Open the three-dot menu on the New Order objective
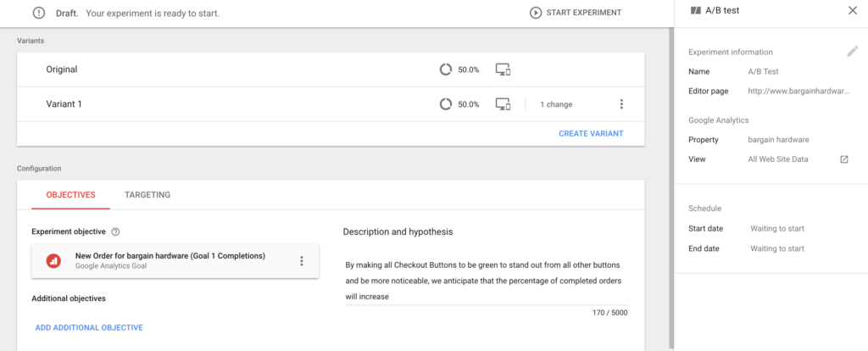This screenshot has width=868, height=351. click(301, 260)
